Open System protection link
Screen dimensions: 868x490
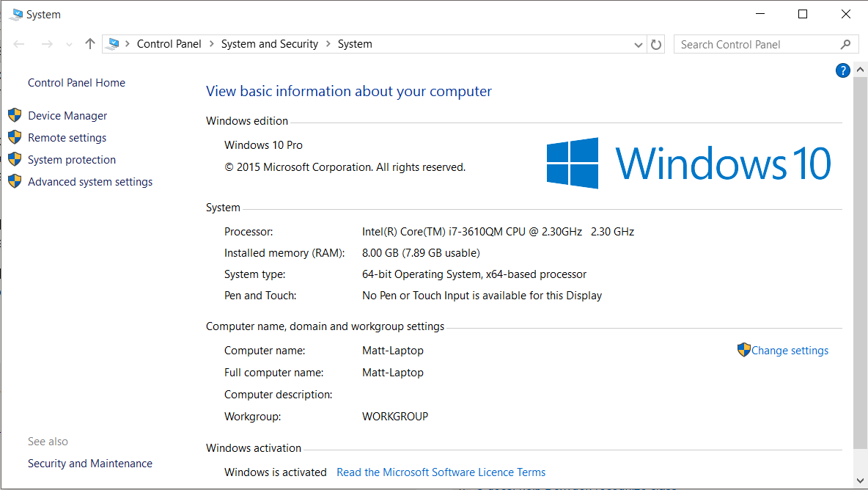(x=72, y=160)
